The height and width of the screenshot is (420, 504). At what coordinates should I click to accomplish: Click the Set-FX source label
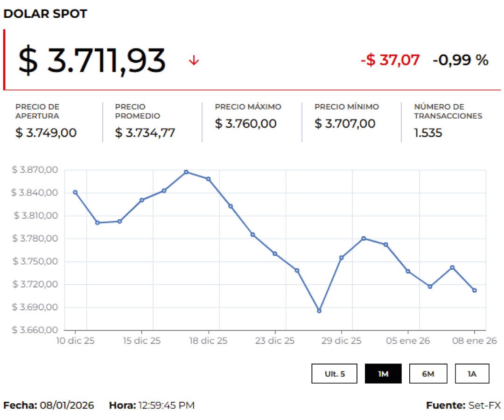tap(484, 405)
